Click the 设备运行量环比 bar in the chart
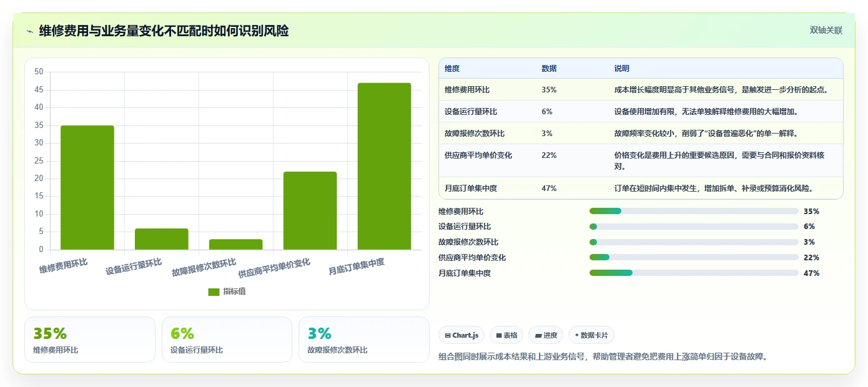The width and height of the screenshot is (868, 387). tap(162, 239)
